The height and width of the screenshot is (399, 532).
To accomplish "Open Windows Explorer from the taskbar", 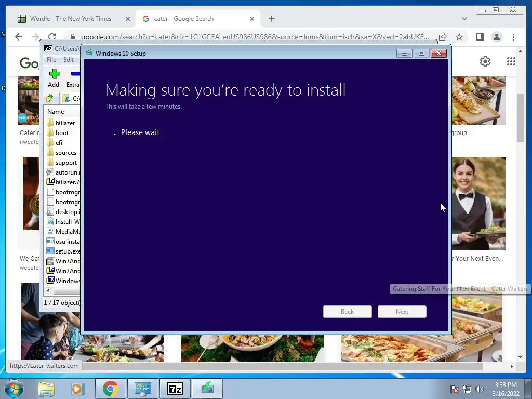I will tap(46, 389).
